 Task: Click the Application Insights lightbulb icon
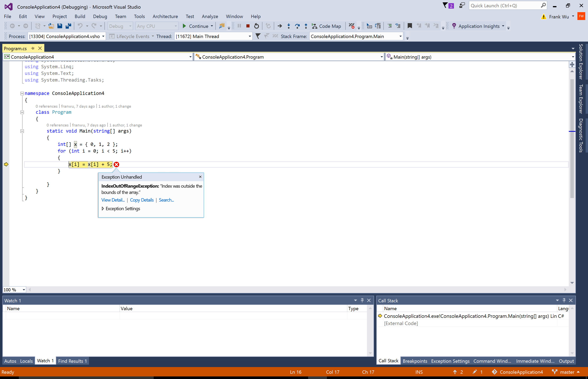(454, 26)
